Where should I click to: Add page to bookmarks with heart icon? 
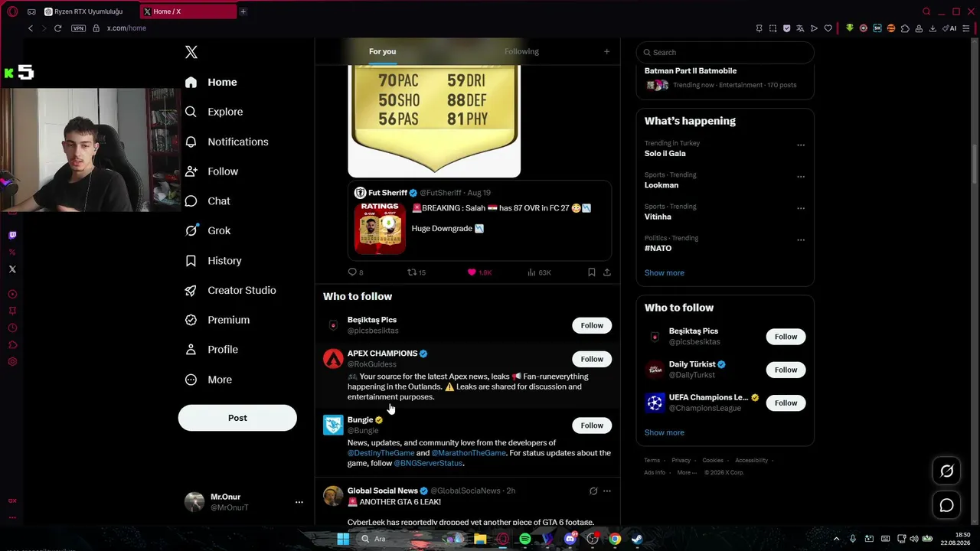[x=828, y=28]
